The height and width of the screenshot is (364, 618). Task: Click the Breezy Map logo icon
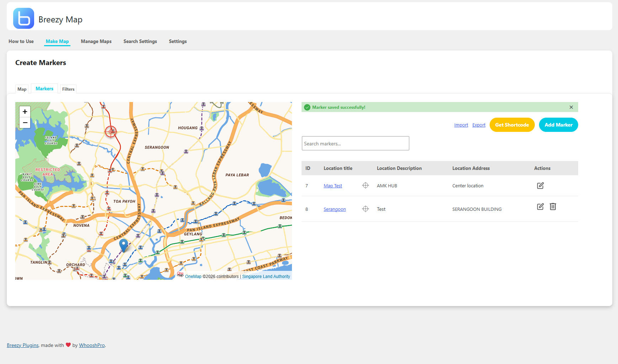[x=23, y=18]
